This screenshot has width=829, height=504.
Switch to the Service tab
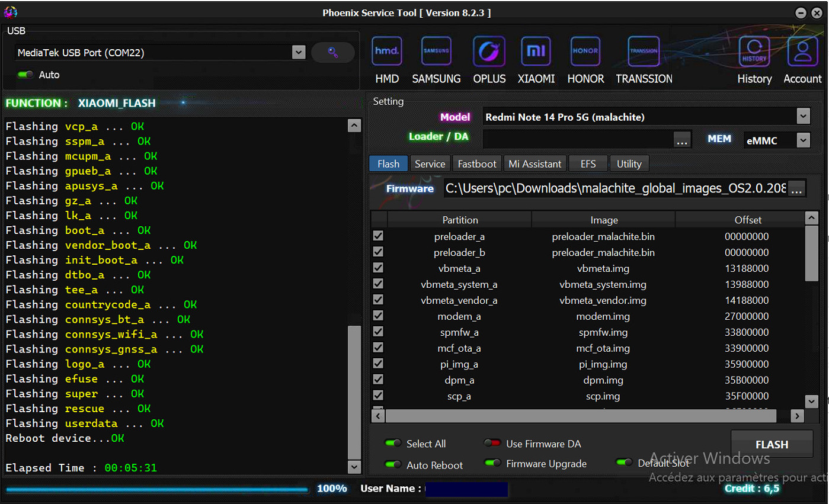tap(430, 163)
